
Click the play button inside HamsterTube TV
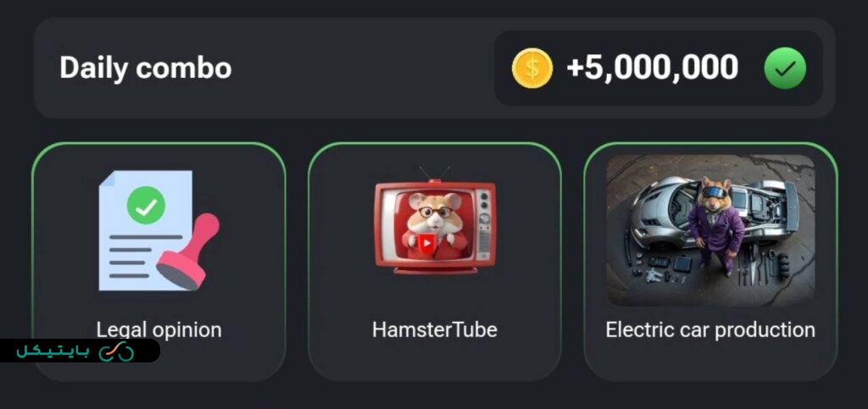coord(426,243)
